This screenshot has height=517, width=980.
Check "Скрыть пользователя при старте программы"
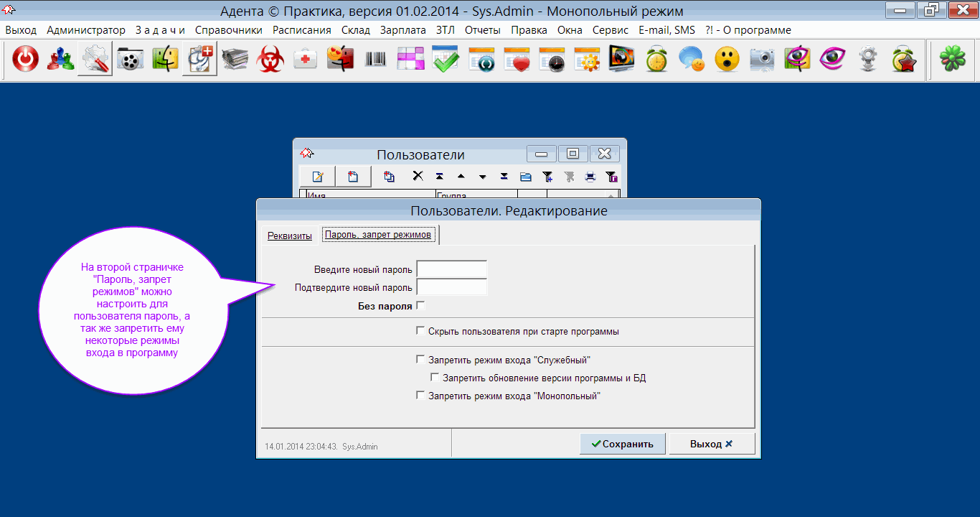pos(420,332)
